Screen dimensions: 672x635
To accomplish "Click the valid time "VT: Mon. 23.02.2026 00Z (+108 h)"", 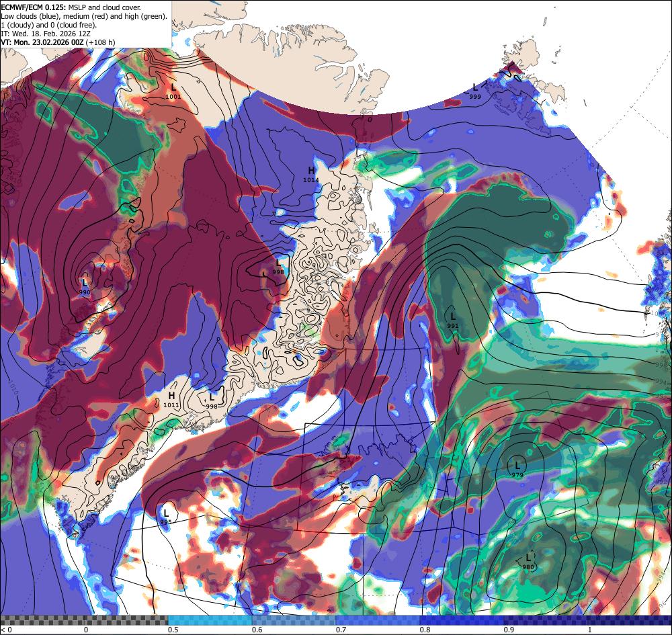I will pyautogui.click(x=58, y=42).
